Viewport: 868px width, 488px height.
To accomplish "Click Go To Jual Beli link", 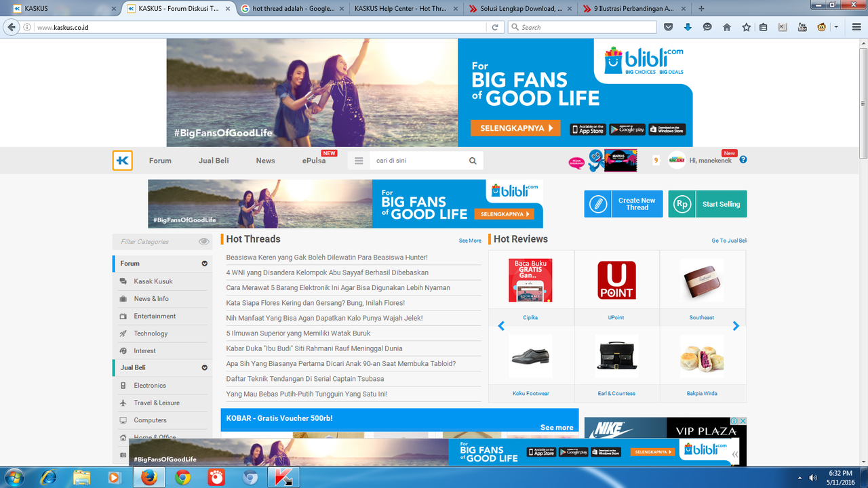I will [x=729, y=241].
